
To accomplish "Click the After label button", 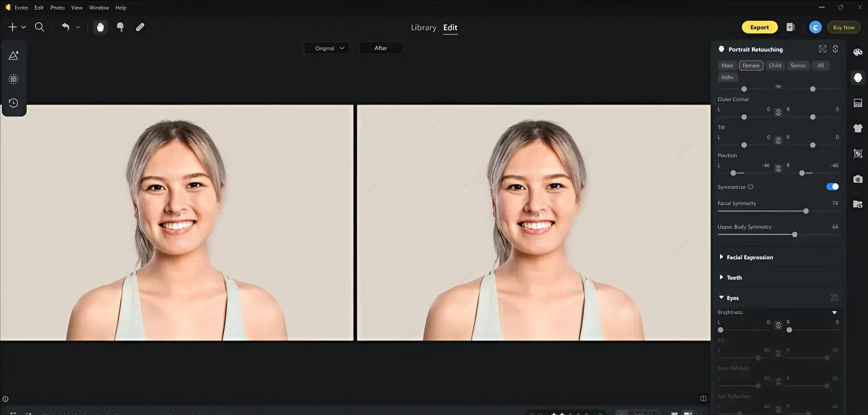I will [x=381, y=48].
